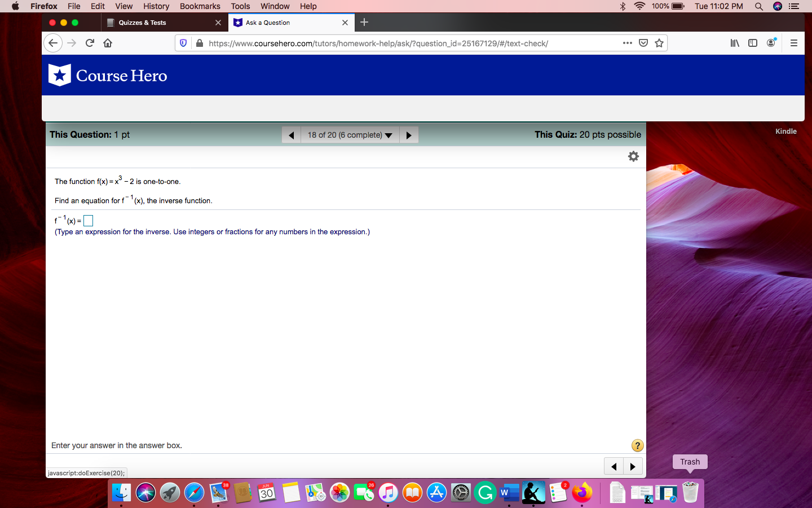Open Notification Center in the menu bar
The height and width of the screenshot is (508, 812).
(794, 6)
